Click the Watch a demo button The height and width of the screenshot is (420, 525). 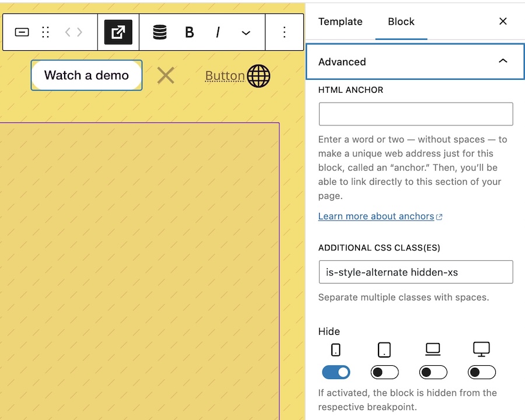86,75
